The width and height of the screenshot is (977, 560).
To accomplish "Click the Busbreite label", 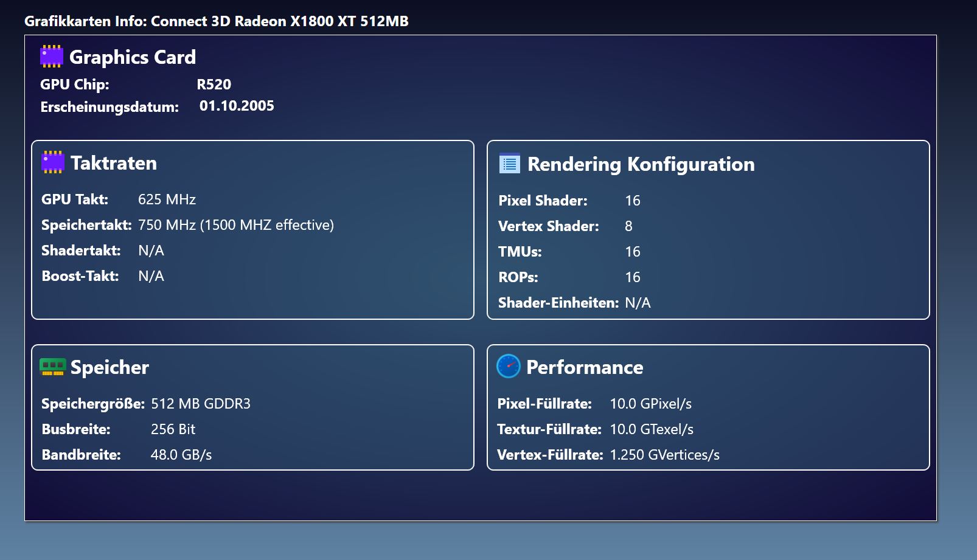I will click(x=76, y=429).
